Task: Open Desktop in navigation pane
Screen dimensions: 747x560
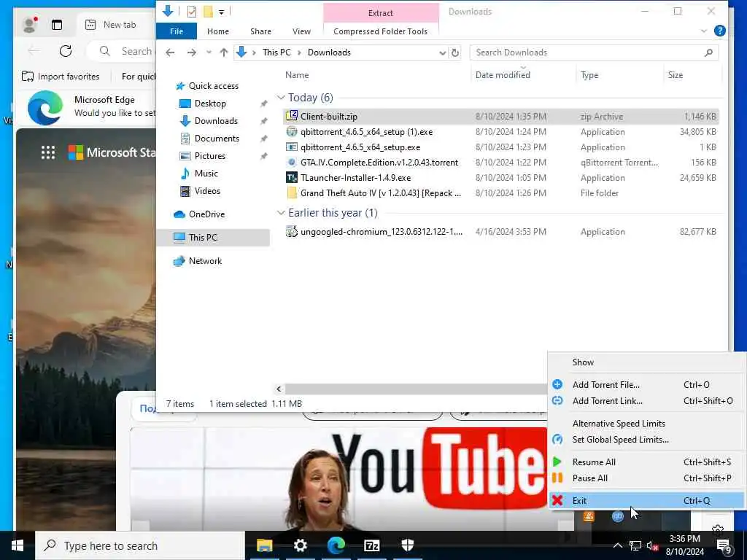Action: (210, 104)
